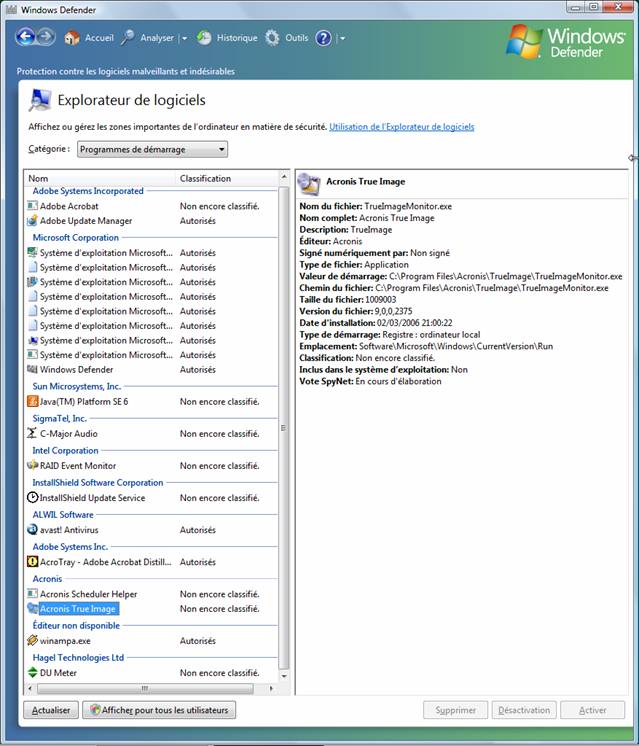Collapse the InstallShield Software Corporation group
This screenshot has height=746, width=639.
[x=98, y=482]
